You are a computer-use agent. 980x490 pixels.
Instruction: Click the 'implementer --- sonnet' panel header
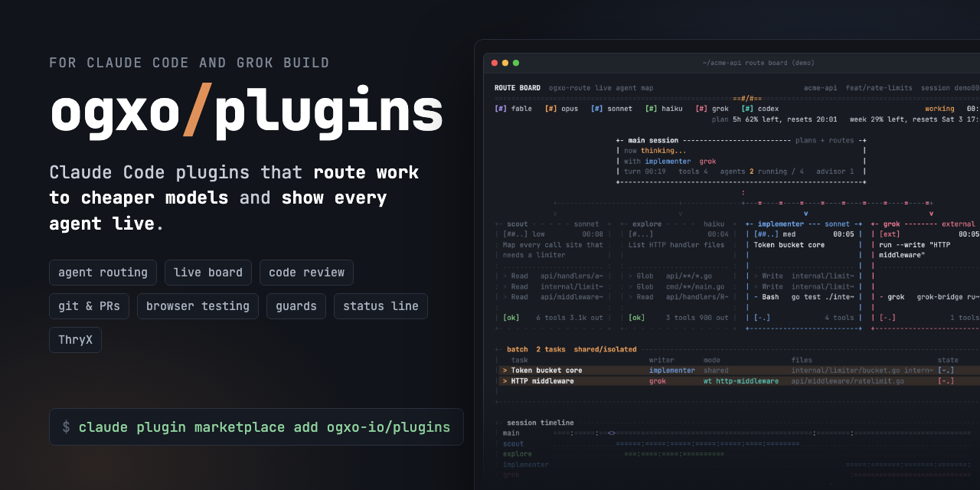click(x=804, y=224)
